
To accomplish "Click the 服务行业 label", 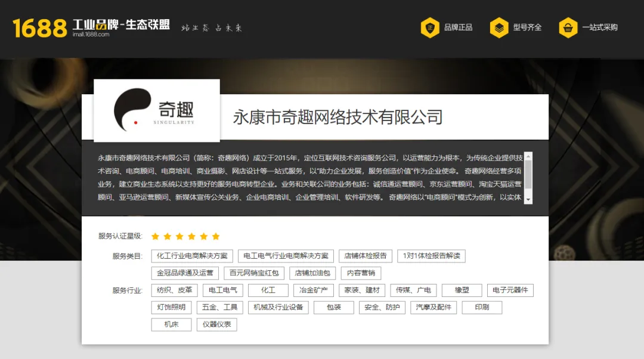I will 128,291.
